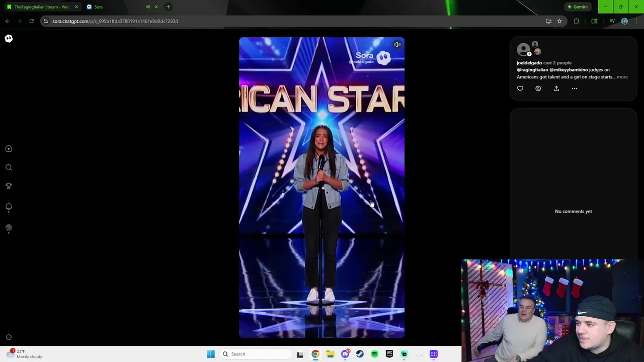
Task: Remix the video with the remix icon
Action: click(x=538, y=88)
